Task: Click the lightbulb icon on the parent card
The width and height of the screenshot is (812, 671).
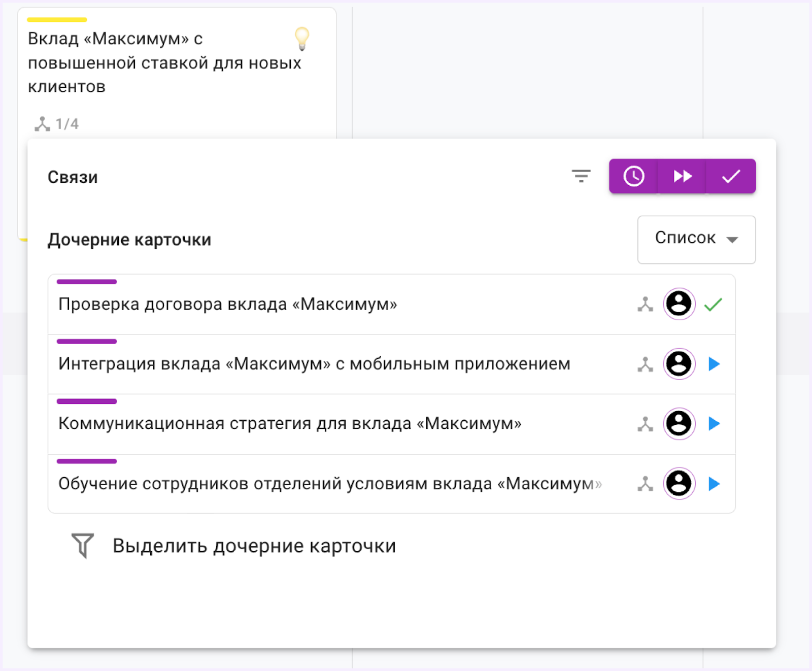Action: tap(302, 39)
